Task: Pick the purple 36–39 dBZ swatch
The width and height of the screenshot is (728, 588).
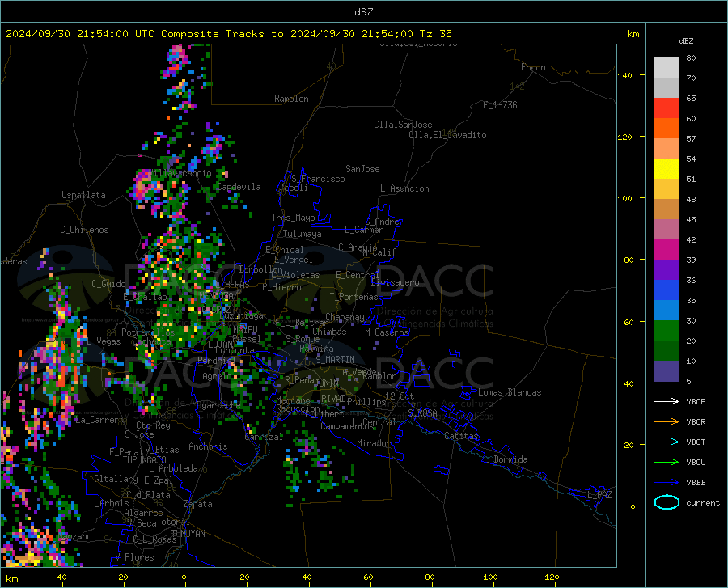Action: [x=667, y=270]
